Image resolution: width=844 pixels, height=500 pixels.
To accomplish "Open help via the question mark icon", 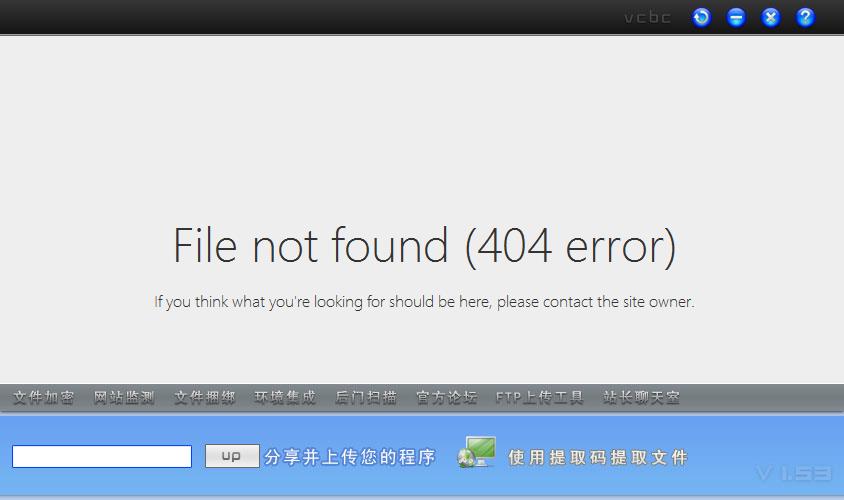I will 805,18.
